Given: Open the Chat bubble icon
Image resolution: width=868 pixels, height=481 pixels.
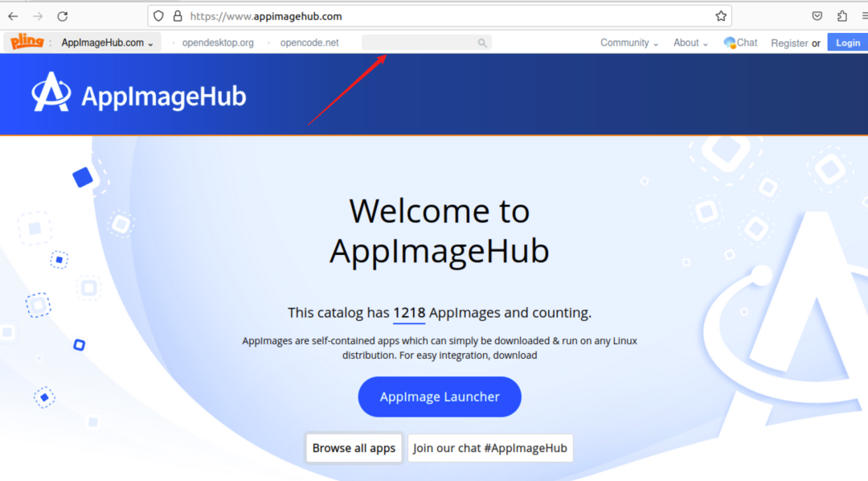Looking at the screenshot, I should pos(730,43).
